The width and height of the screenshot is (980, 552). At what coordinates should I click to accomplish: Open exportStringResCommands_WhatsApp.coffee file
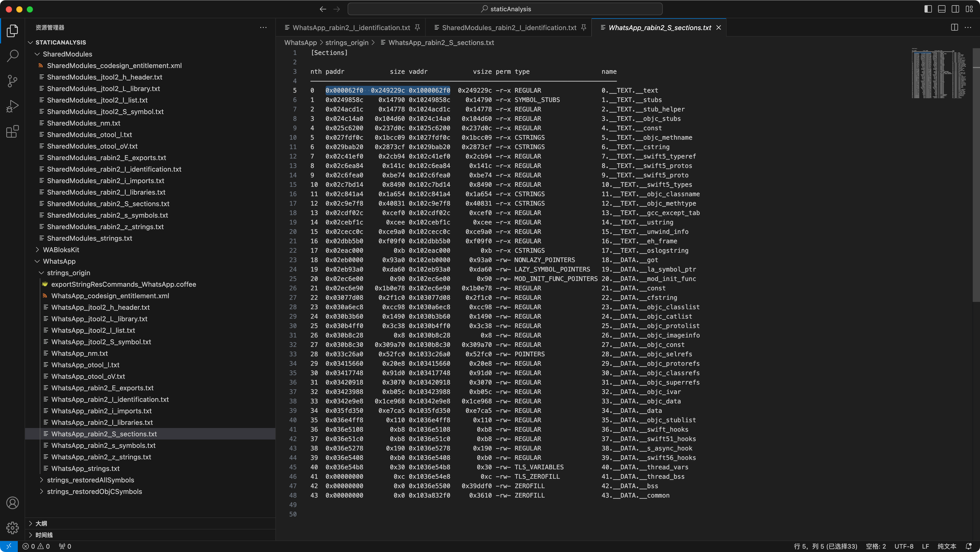click(x=150, y=284)
